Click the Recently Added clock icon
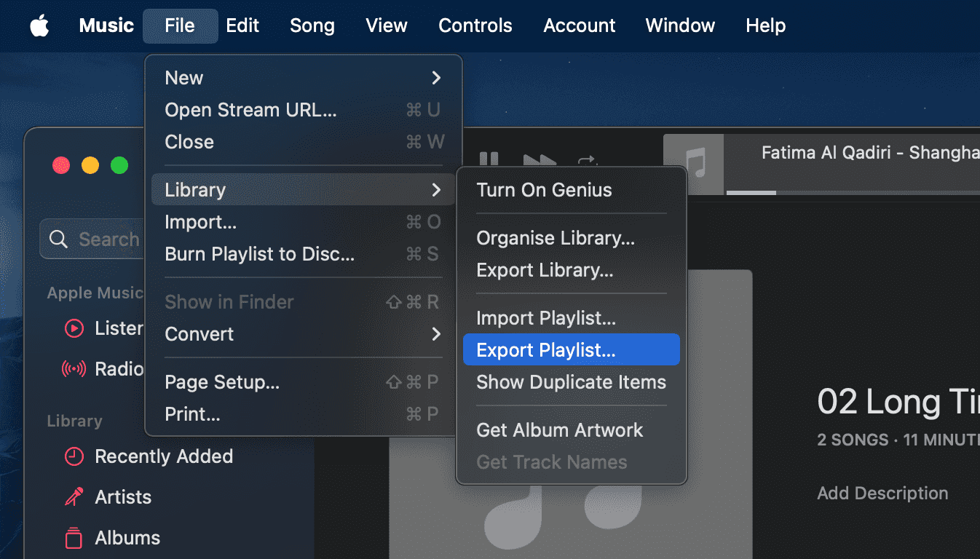Viewport: 980px width, 559px height. 74,456
